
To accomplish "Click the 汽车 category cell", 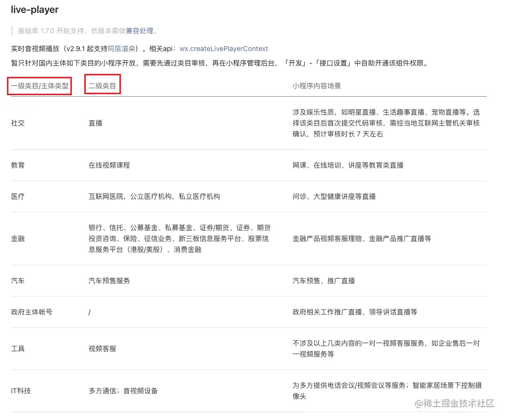I will point(18,281).
